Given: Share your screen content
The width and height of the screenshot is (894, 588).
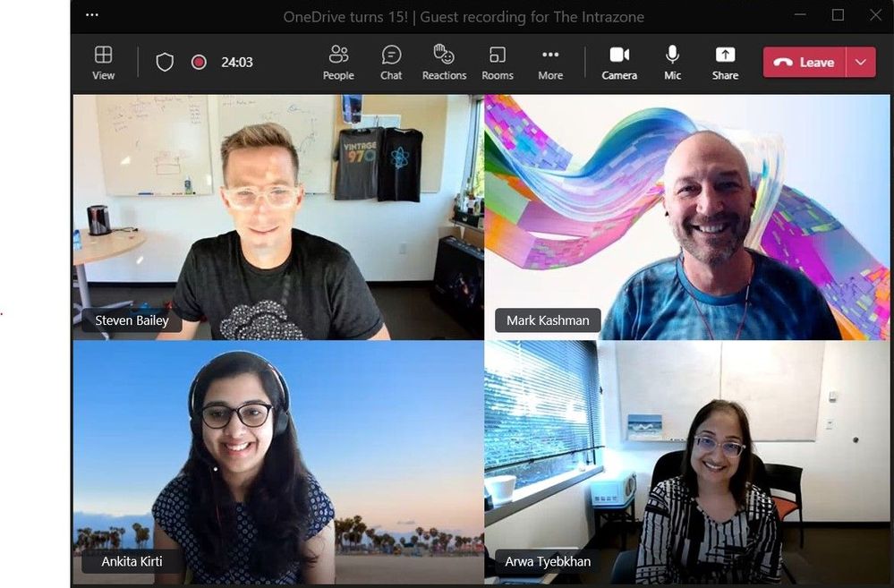Looking at the screenshot, I should 725,63.
